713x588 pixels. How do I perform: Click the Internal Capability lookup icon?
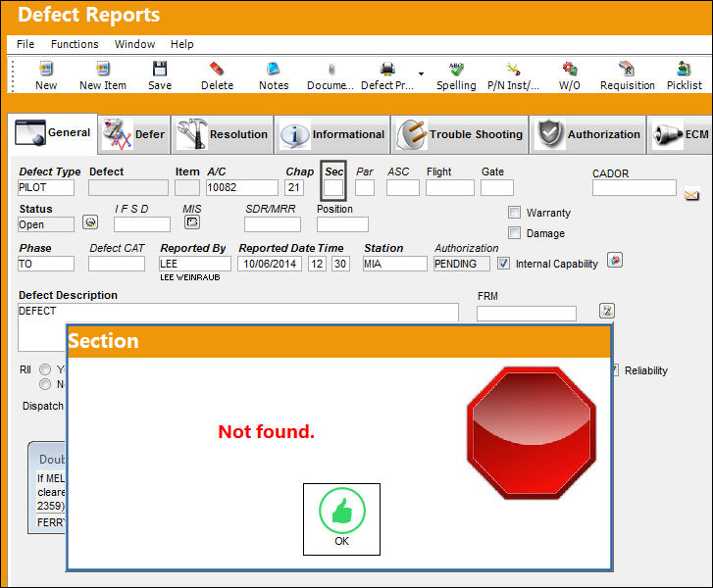615,261
